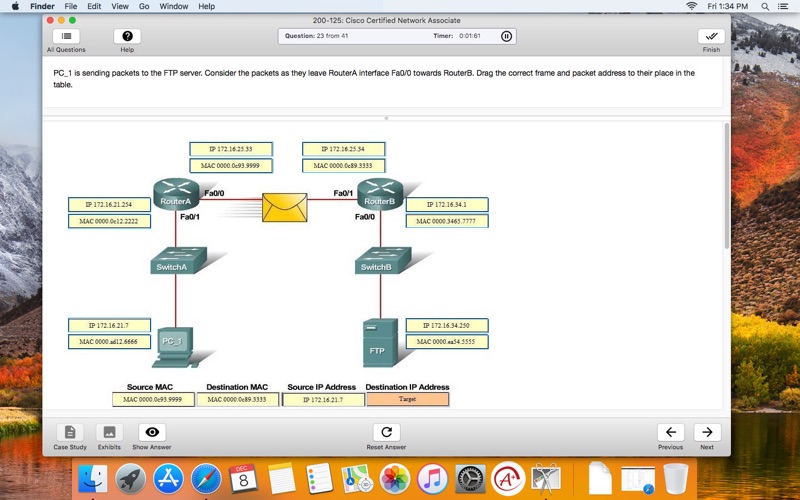
Task: Select the IP 172.16.25.34 label
Action: (x=343, y=149)
